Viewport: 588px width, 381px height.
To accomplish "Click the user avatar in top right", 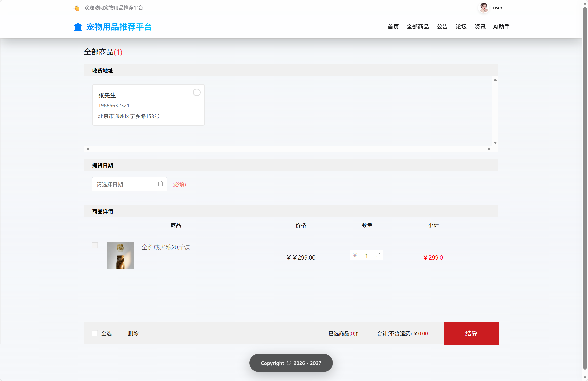I will tap(483, 8).
